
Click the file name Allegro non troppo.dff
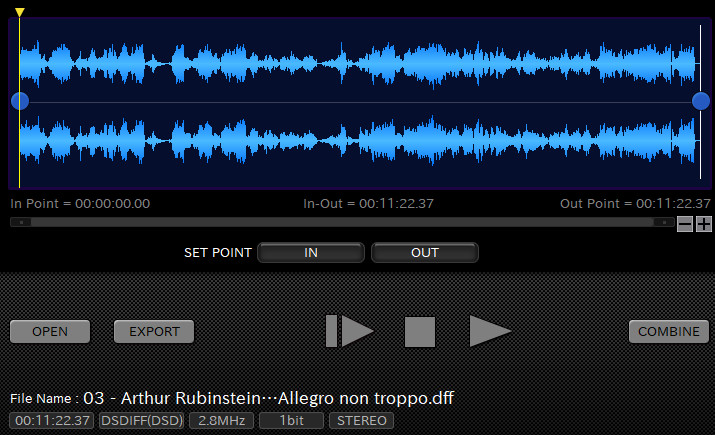[269, 398]
